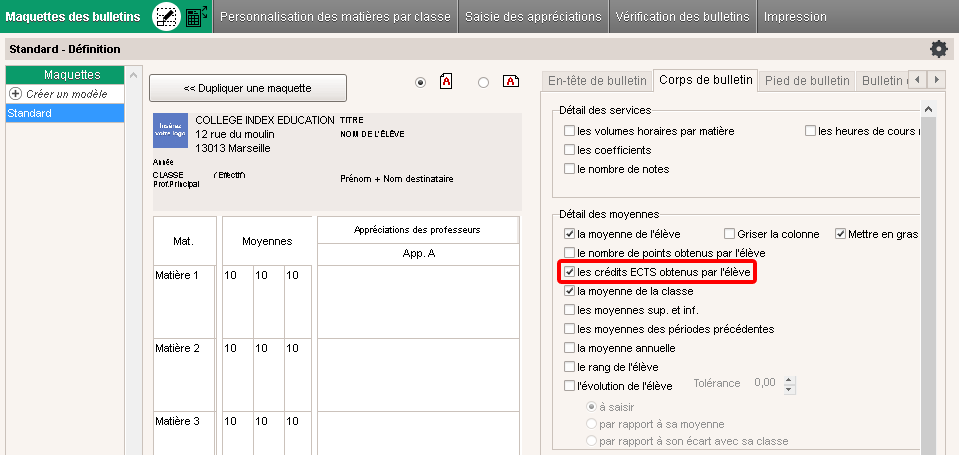
Task: Click COLLEGE INDEX EDUCATION name in header
Action: click(x=265, y=120)
